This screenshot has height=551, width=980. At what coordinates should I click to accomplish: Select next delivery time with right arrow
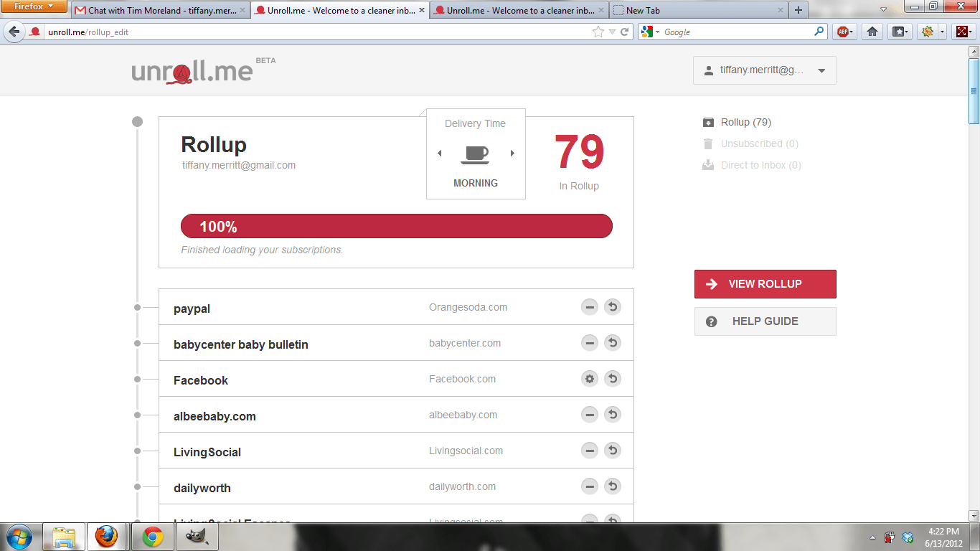coord(512,153)
